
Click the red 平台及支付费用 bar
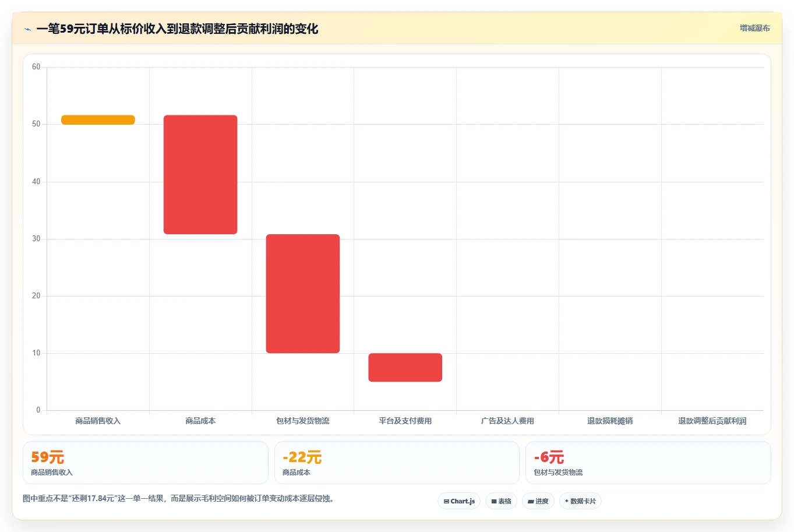coord(405,368)
